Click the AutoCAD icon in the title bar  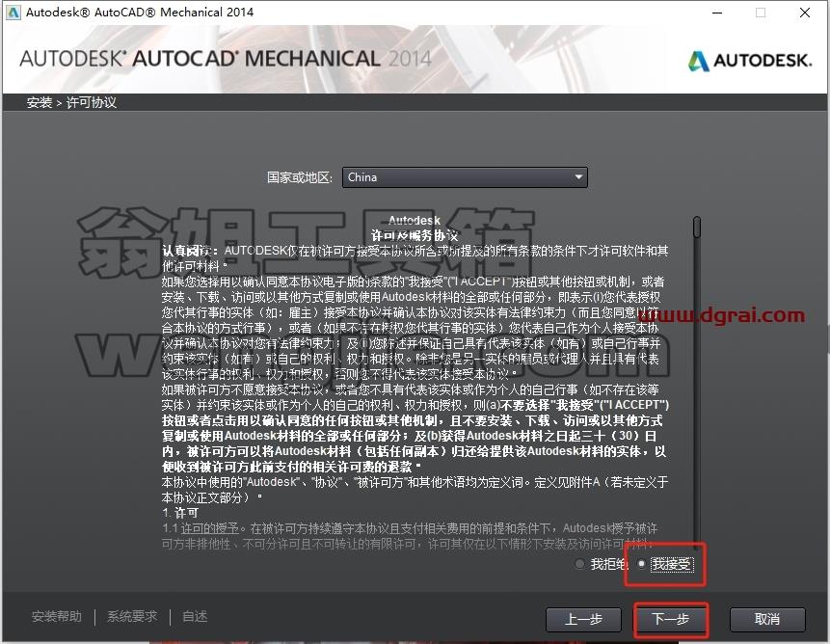13,13
